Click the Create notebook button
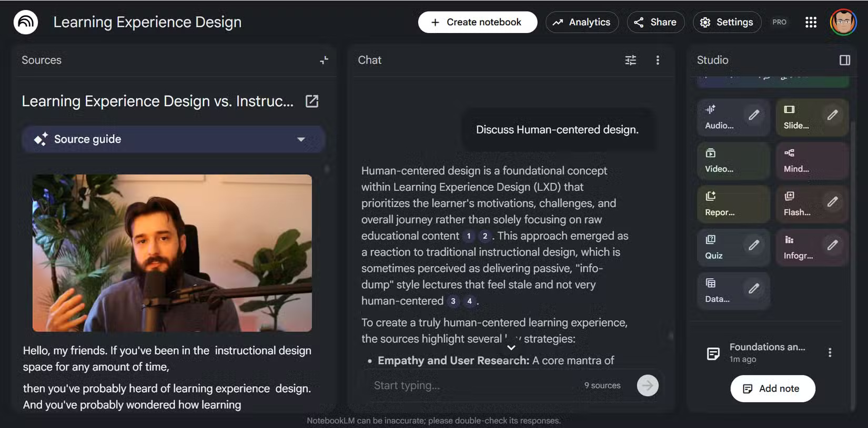Screen dimensions: 868x428 tap(477, 22)
